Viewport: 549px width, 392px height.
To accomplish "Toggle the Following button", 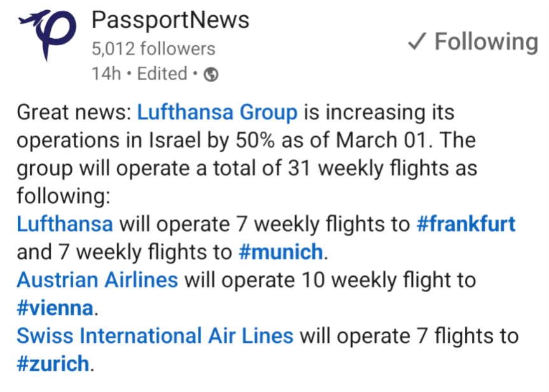I will [473, 42].
